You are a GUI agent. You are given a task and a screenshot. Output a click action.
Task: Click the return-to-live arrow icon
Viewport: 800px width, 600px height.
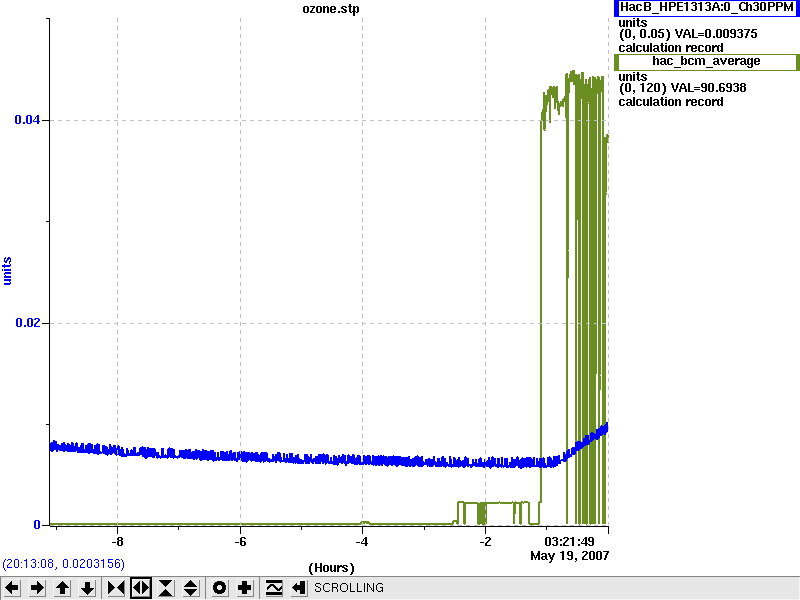(x=299, y=588)
